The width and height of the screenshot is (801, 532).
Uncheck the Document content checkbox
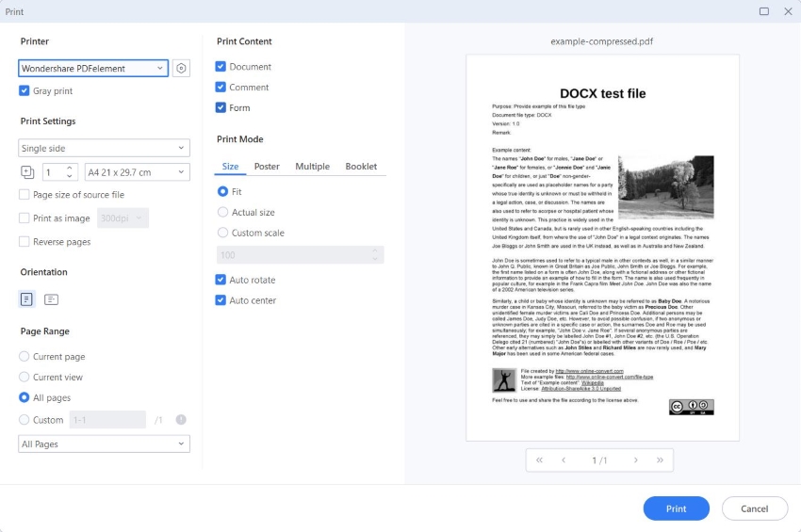point(221,66)
